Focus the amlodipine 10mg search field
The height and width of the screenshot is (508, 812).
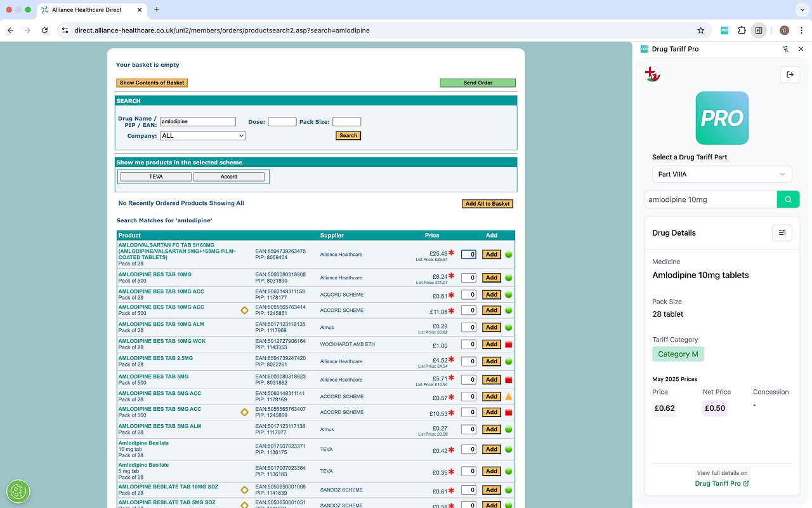(710, 199)
